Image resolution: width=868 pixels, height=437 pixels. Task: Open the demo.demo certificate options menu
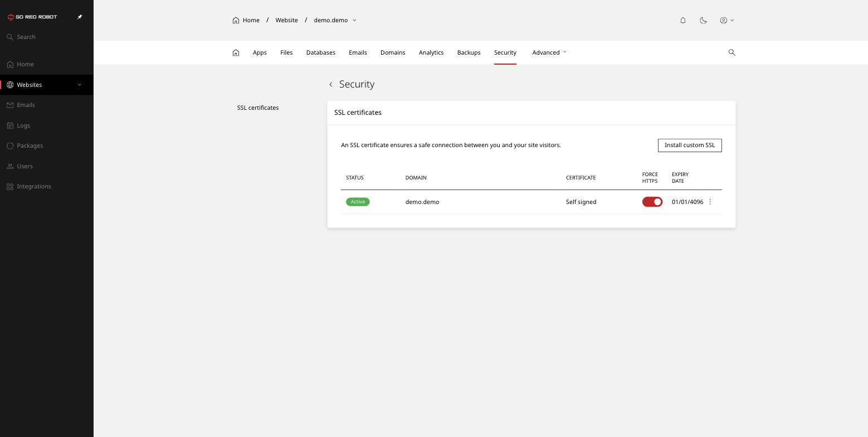tap(710, 202)
